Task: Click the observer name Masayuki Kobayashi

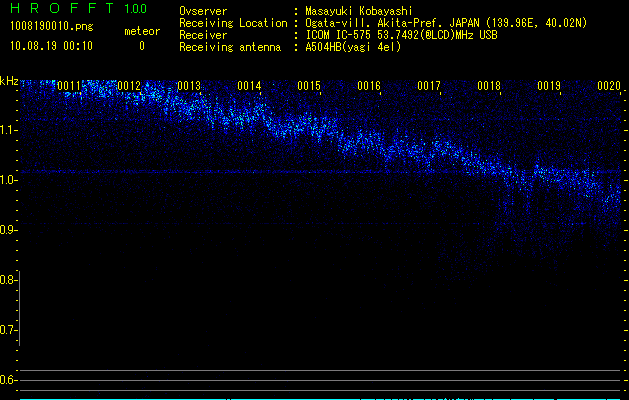Action: [x=359, y=11]
